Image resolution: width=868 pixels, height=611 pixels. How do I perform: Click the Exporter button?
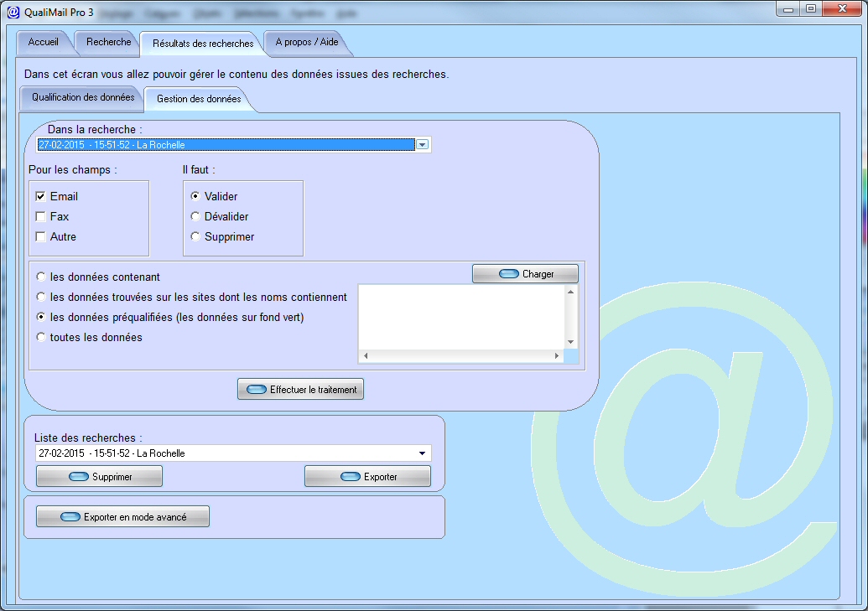[x=367, y=477]
